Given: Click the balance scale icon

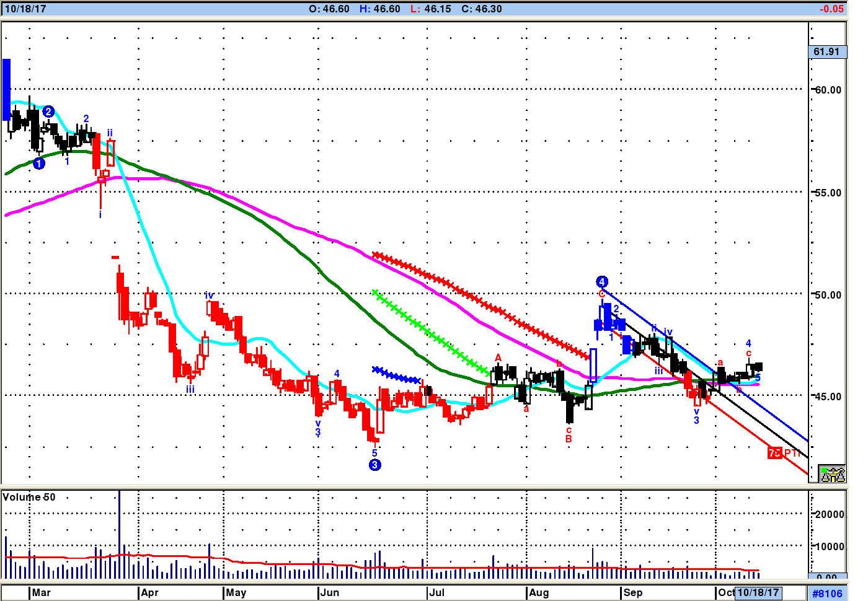Looking at the screenshot, I should 832,474.
